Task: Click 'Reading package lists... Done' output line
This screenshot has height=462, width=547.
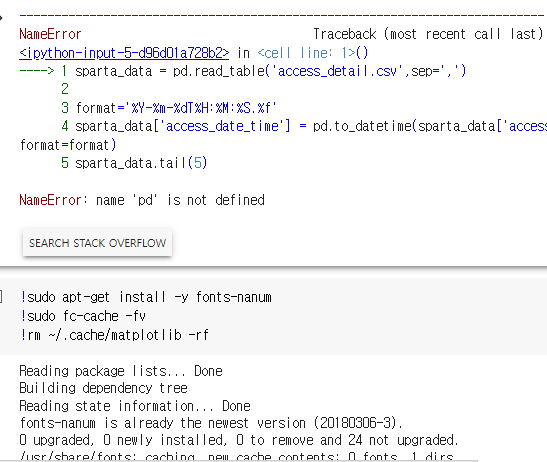Action: point(121,371)
